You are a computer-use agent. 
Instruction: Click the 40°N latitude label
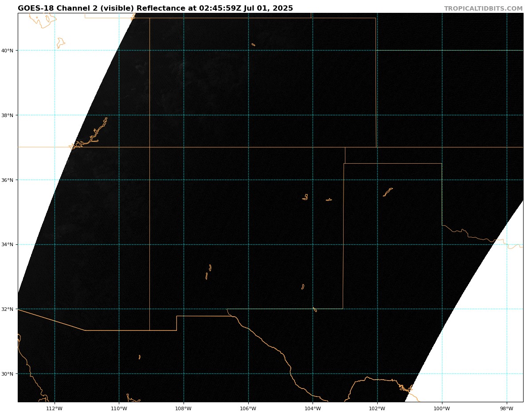click(x=7, y=51)
